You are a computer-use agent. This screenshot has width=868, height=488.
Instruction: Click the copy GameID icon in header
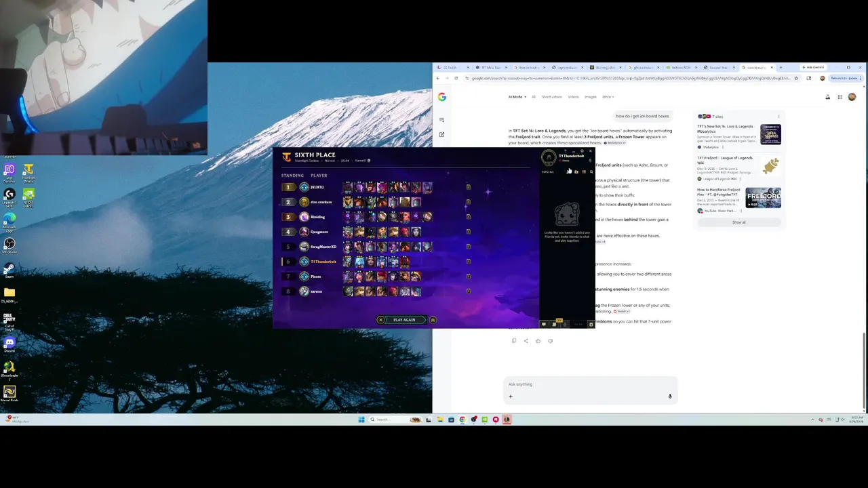click(x=369, y=161)
